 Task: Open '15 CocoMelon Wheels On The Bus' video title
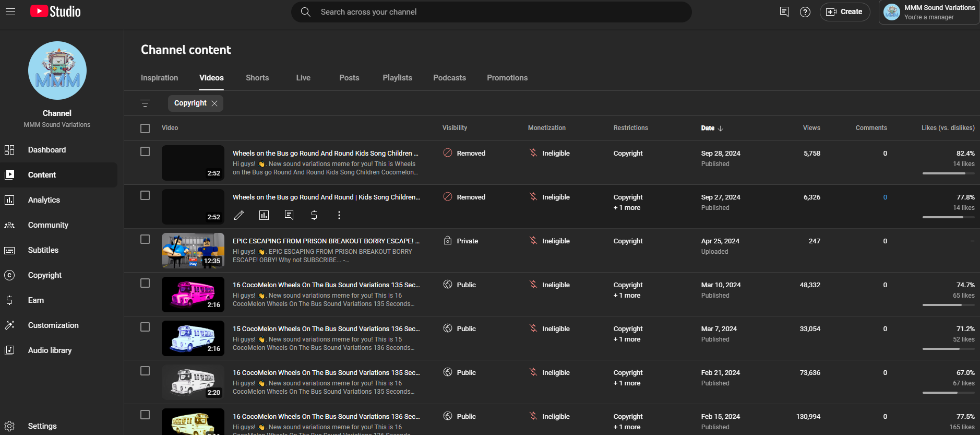click(326, 328)
